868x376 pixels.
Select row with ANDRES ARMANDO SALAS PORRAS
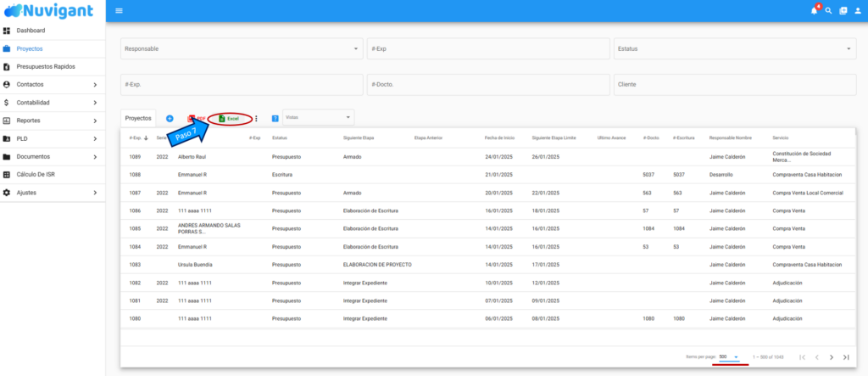pos(488,228)
